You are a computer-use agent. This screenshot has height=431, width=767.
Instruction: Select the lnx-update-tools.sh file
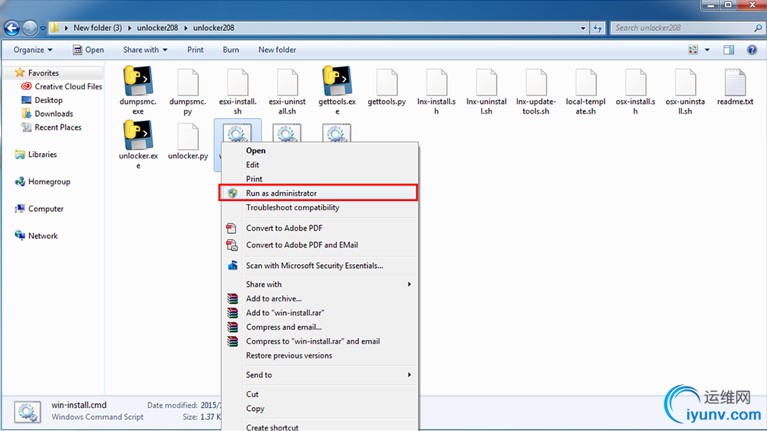[536, 91]
